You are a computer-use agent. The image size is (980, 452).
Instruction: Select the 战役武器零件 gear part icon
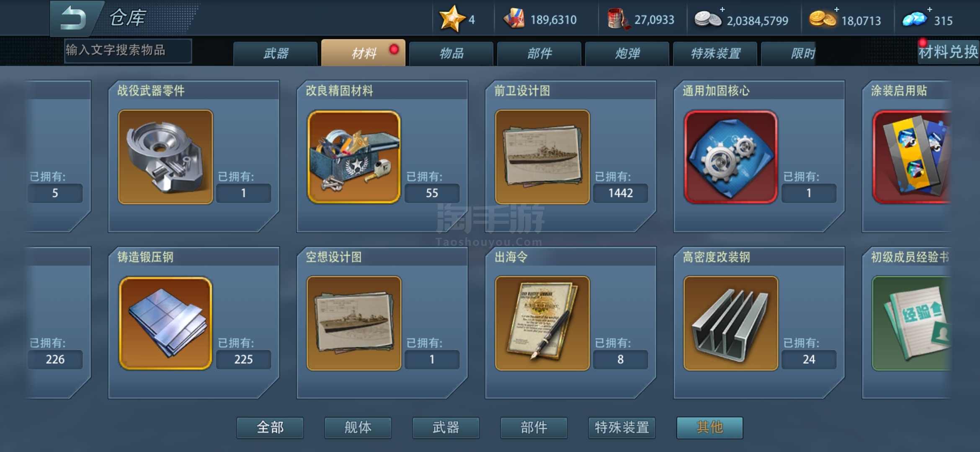[165, 157]
